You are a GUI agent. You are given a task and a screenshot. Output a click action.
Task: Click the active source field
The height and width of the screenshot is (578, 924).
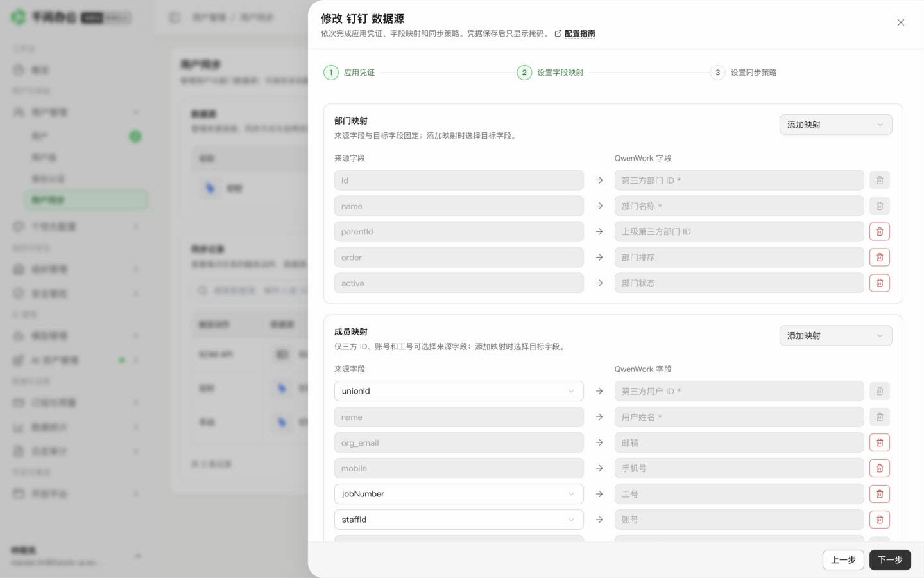pos(459,283)
